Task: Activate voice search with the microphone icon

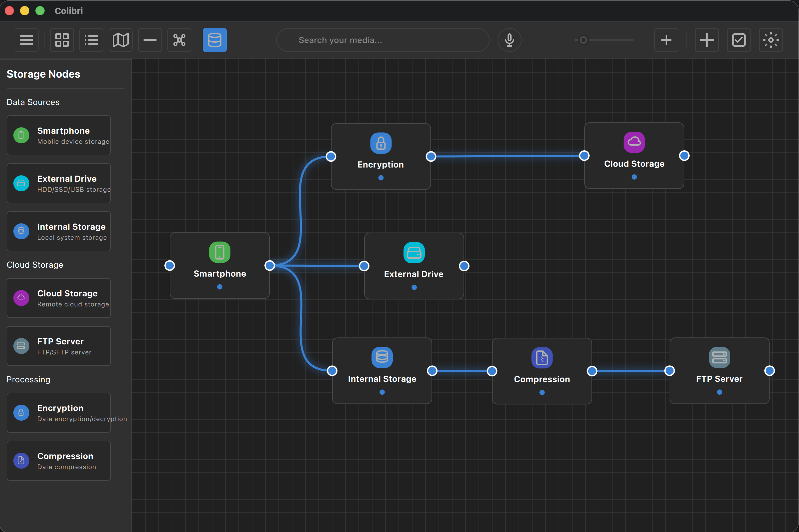Action: click(509, 40)
